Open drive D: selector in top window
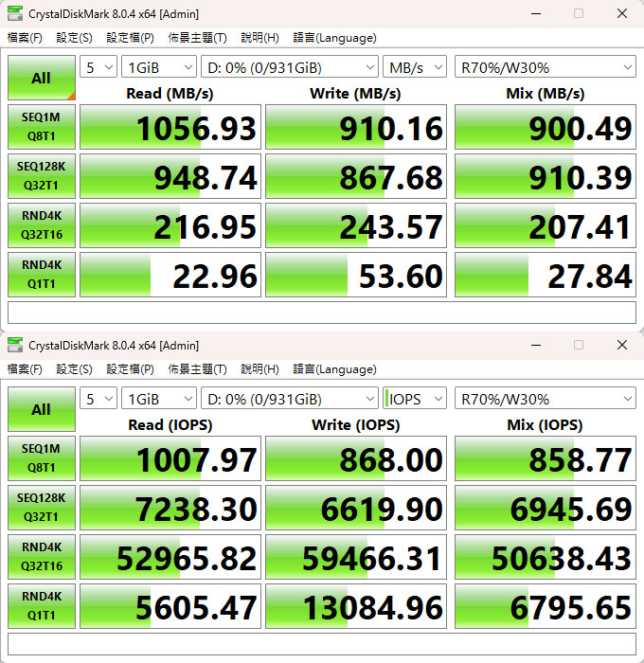Screen dimensions: 644x663 click(x=290, y=67)
